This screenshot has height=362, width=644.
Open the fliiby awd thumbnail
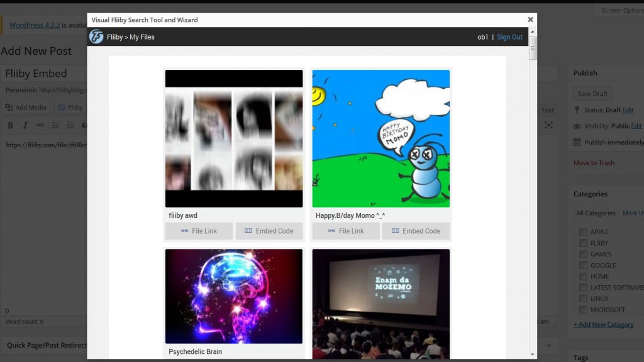[x=234, y=139]
